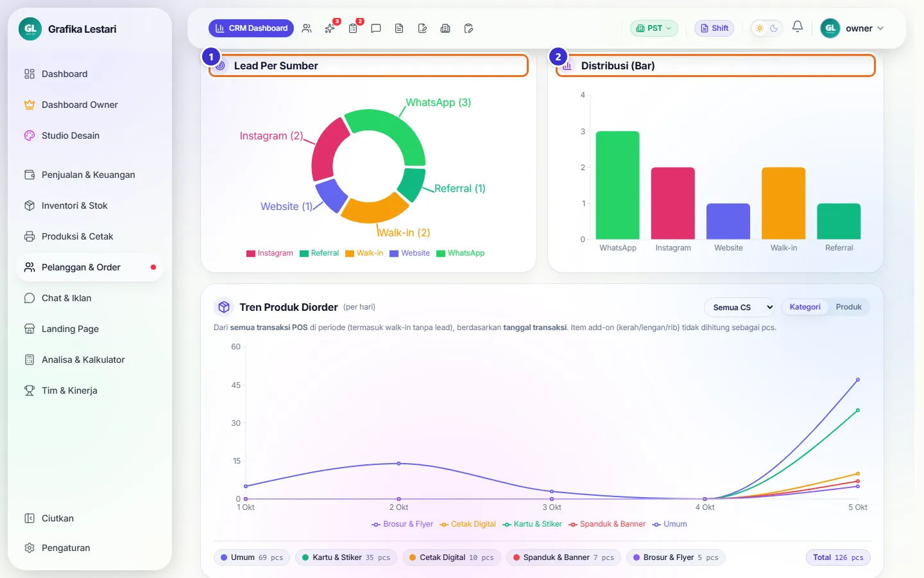Image resolution: width=924 pixels, height=578 pixels.
Task: Open the chat bubble icon in top toolbar
Action: 376,28
